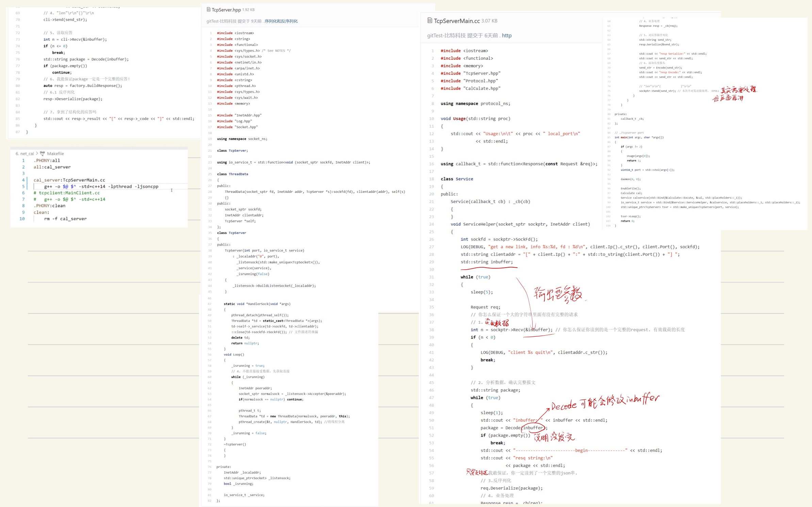Open the '6. net_cal' breadcrumb folder
Screen dimensions: 812x507
25,154
